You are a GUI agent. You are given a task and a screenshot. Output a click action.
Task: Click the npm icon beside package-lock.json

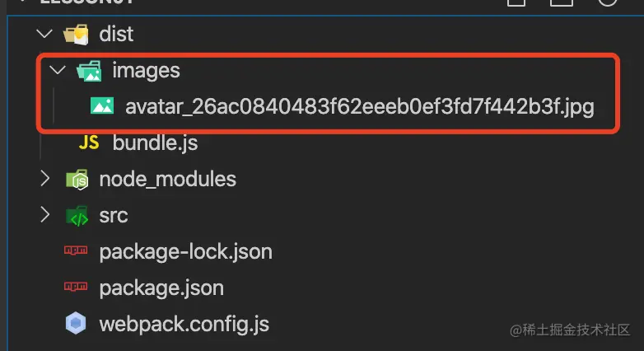coord(77,252)
